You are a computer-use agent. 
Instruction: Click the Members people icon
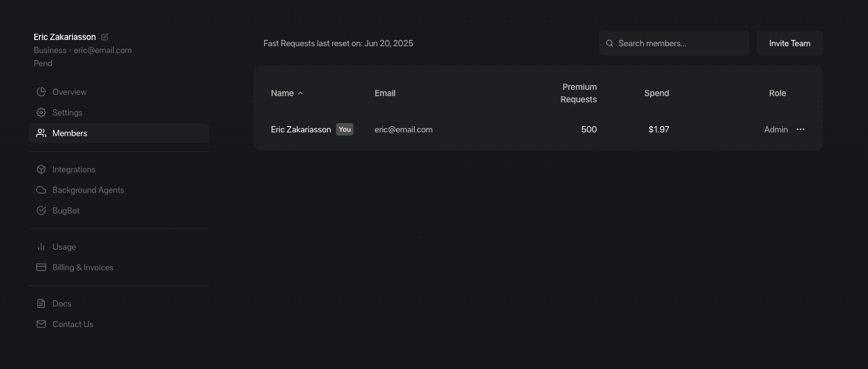pyautogui.click(x=41, y=133)
